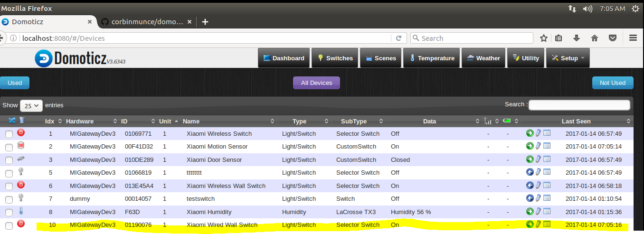This screenshot has width=644, height=234.
Task: Open the log icon for Xiaomi Humidity row
Action: [x=547, y=212]
